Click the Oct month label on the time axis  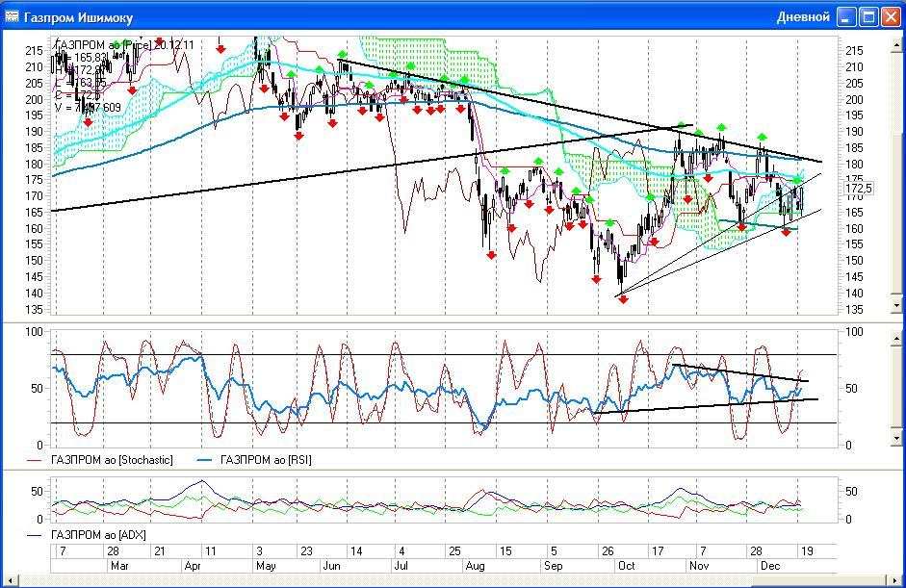[627, 566]
